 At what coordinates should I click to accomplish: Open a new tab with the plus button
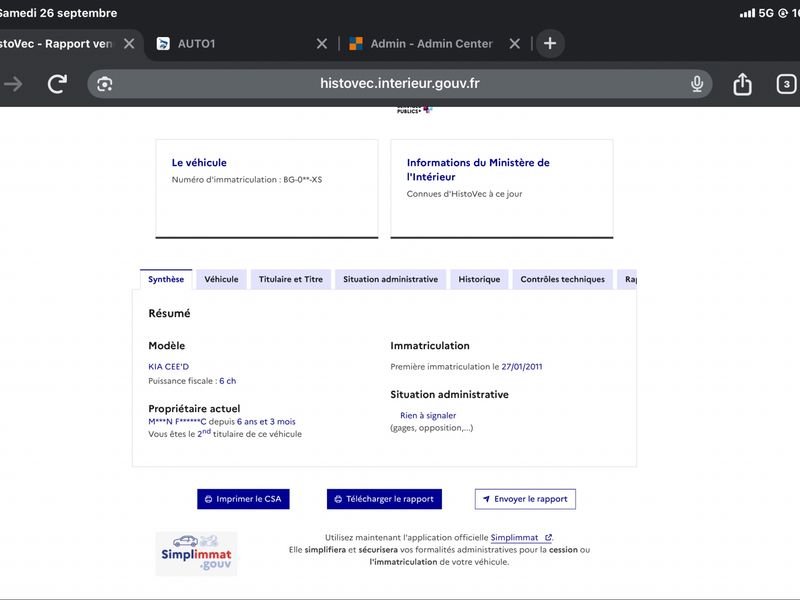pyautogui.click(x=550, y=43)
